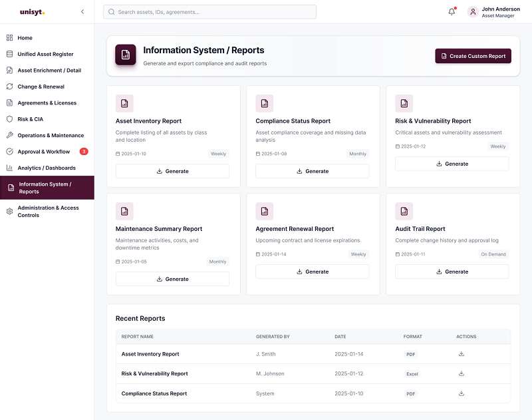This screenshot has height=420, width=532.
Task: Click the Information System header icon
Action: coord(126,55)
